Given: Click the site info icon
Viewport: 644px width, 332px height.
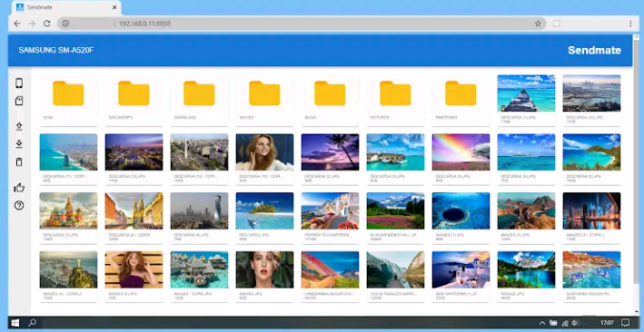Looking at the screenshot, I should (x=65, y=24).
